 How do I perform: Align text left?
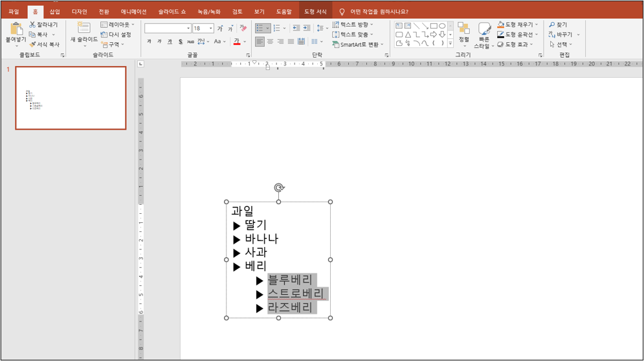click(260, 41)
